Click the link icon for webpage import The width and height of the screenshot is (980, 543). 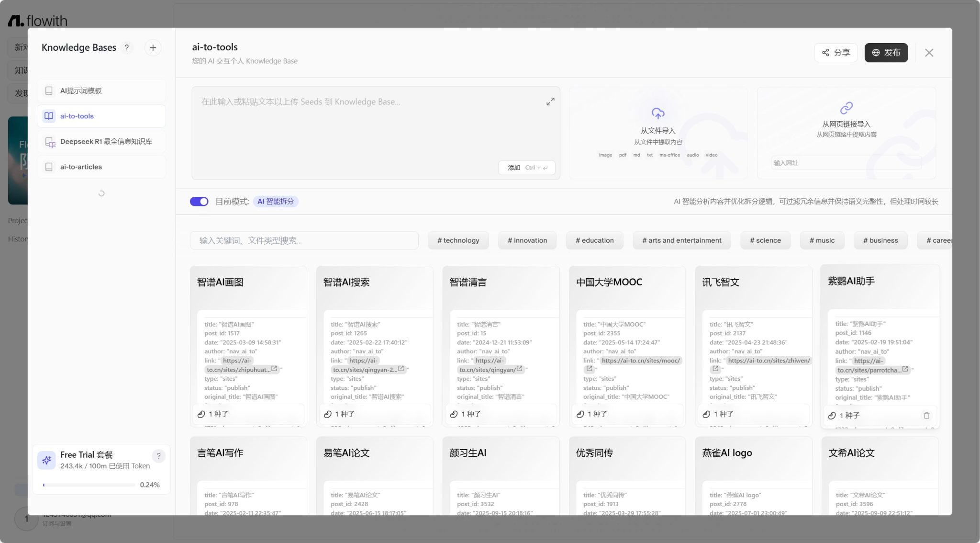(x=846, y=108)
